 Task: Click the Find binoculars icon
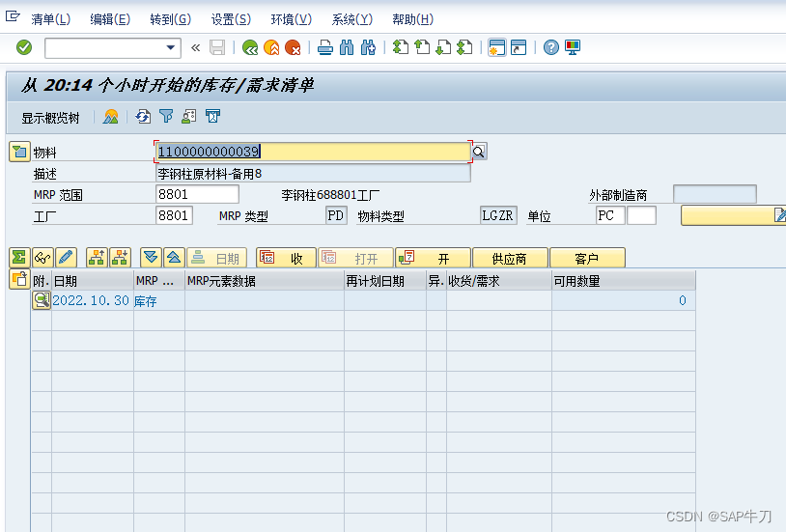tap(347, 47)
